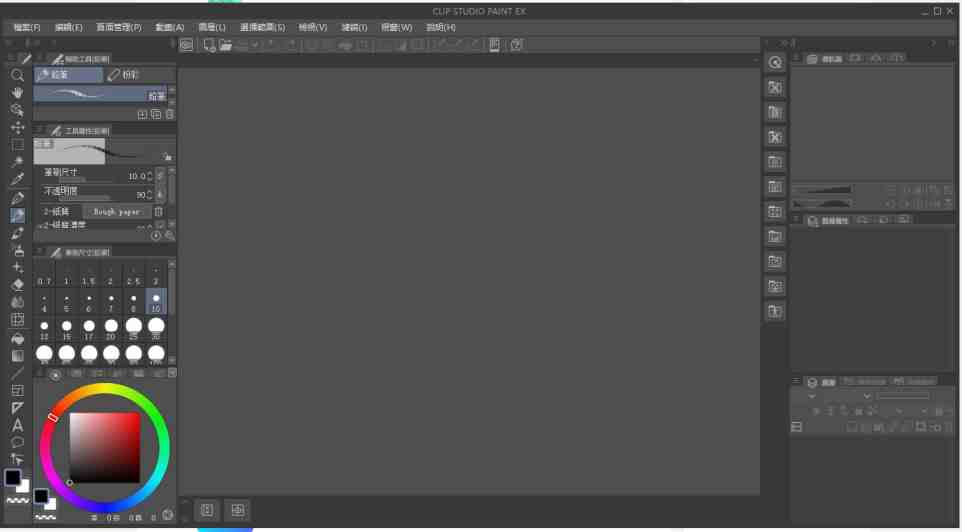The width and height of the screenshot is (962, 532).
Task: Select the Hand move-view tool
Action: 17,93
